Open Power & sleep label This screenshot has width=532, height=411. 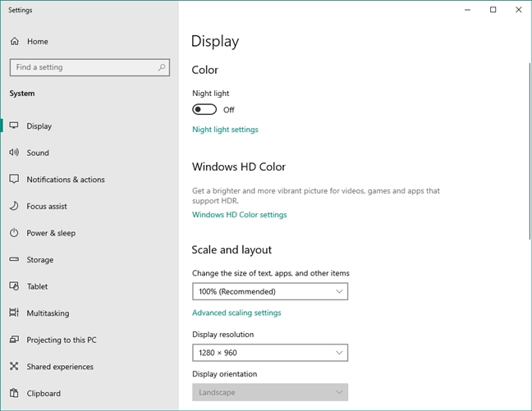51,233
